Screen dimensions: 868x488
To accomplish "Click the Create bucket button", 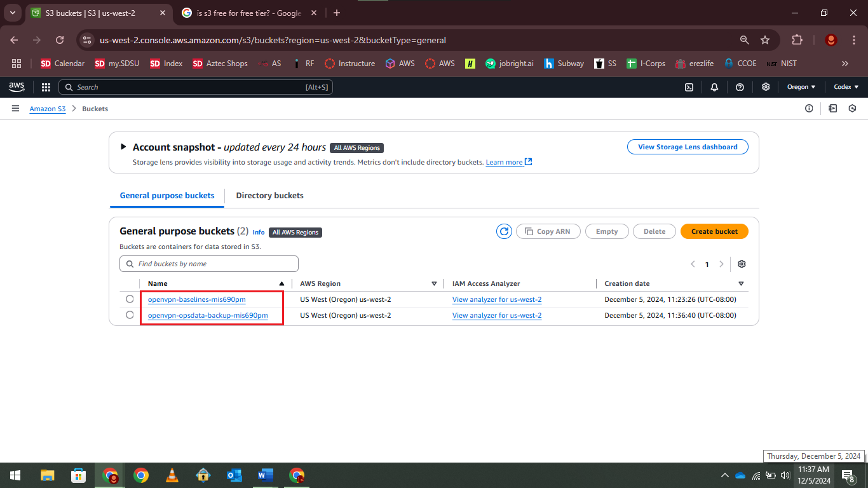I will coord(714,231).
